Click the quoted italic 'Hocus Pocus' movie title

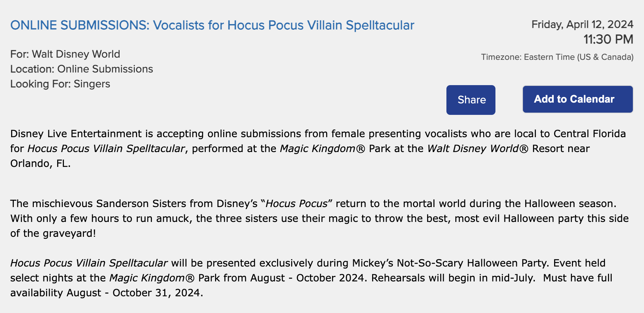point(296,204)
